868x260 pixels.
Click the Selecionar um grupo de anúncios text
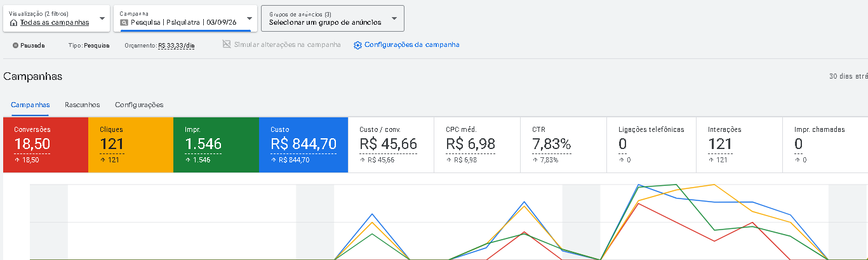point(325,22)
